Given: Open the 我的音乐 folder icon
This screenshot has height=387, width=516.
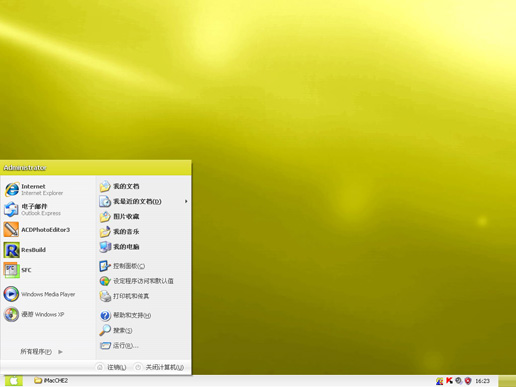Looking at the screenshot, I should 105,231.
